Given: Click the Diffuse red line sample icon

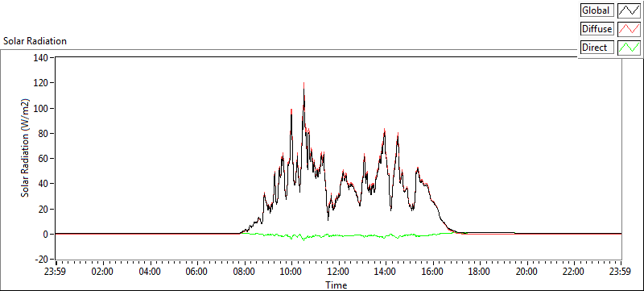Looking at the screenshot, I should (x=629, y=29).
